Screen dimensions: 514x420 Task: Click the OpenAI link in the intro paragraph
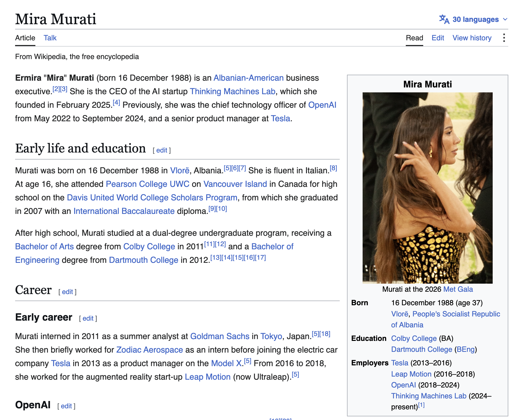(322, 105)
